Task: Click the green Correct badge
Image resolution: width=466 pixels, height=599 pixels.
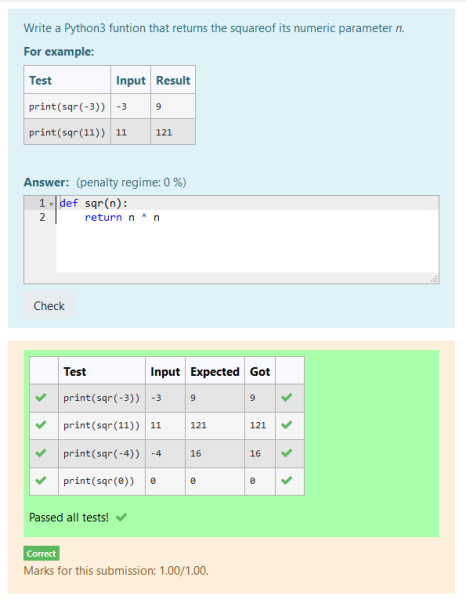Action: click(x=41, y=553)
